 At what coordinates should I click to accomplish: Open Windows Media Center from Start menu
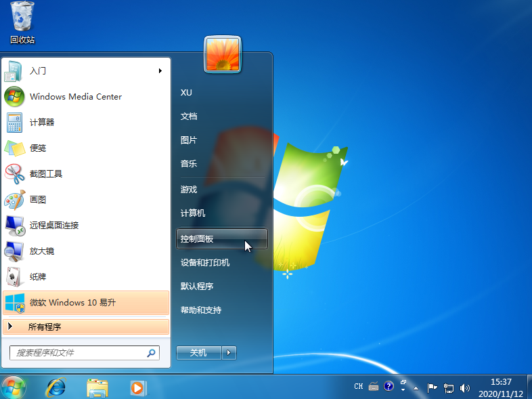[x=86, y=96]
